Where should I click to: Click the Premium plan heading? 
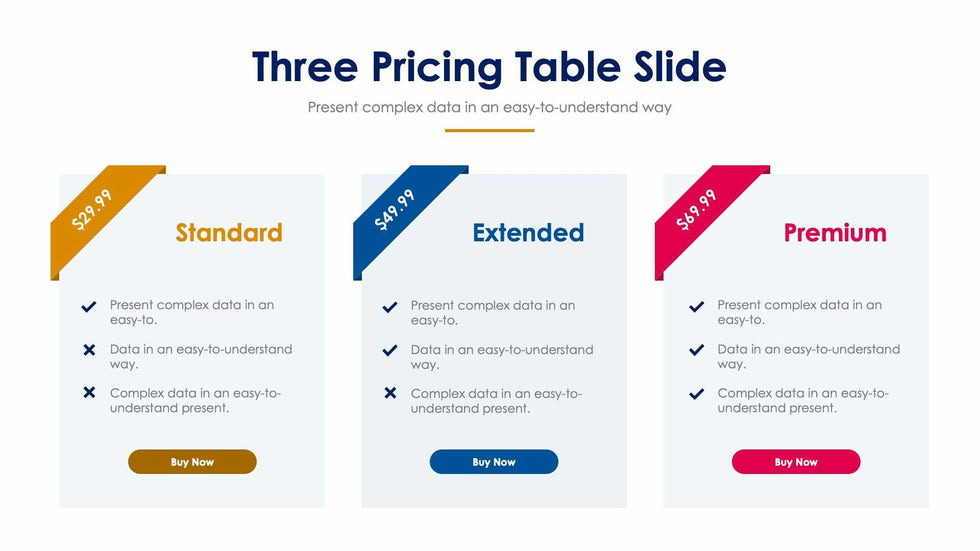835,233
